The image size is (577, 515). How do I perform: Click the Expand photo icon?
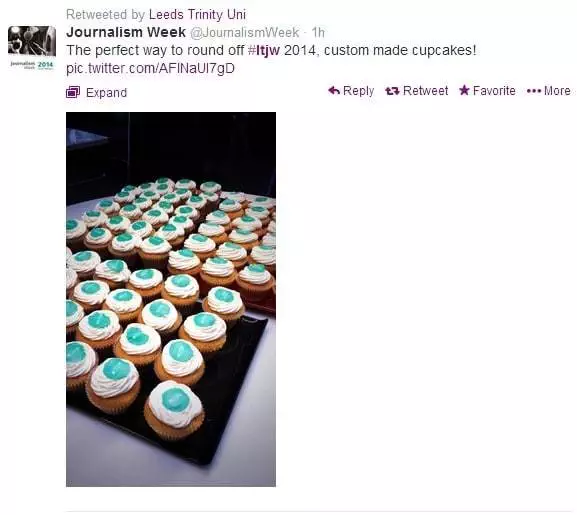coord(73,92)
